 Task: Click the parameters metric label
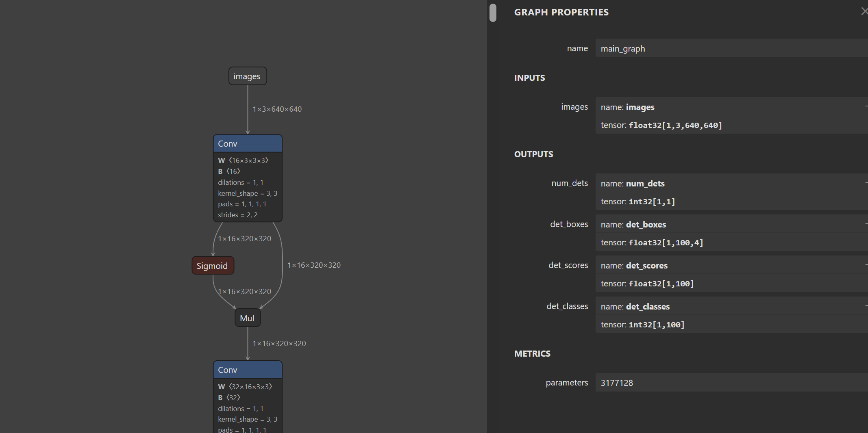[567, 383]
